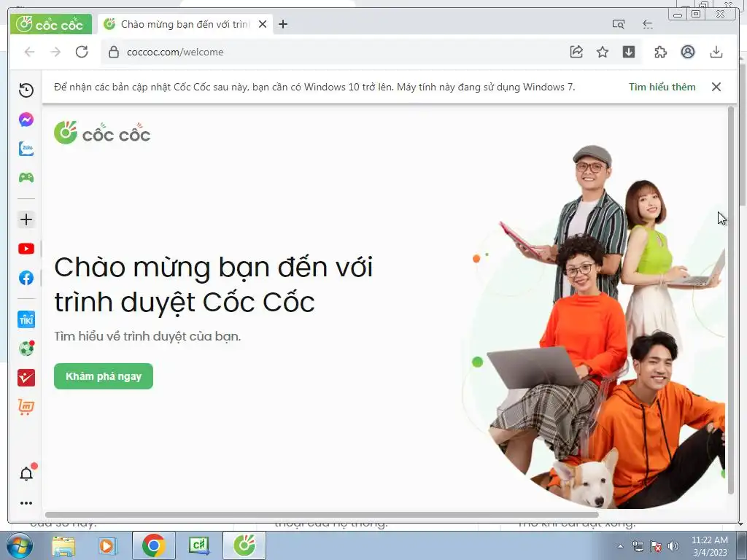Open a new tab with the plus button

pyautogui.click(x=283, y=24)
